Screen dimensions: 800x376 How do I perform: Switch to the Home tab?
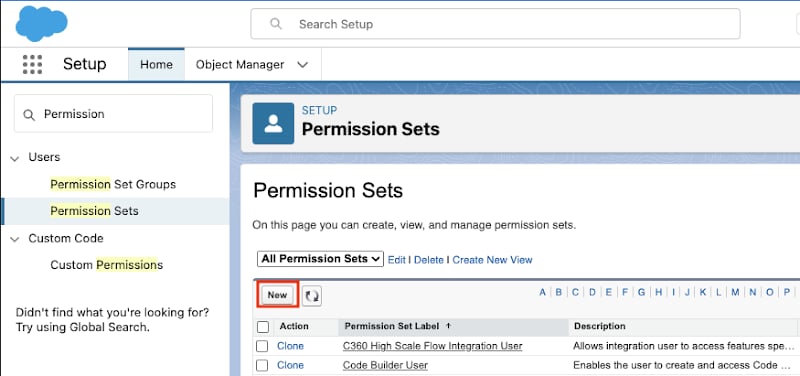tap(156, 64)
